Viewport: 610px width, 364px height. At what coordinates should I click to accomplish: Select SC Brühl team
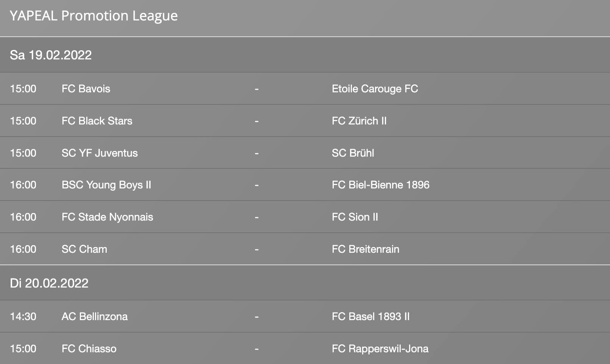(353, 153)
